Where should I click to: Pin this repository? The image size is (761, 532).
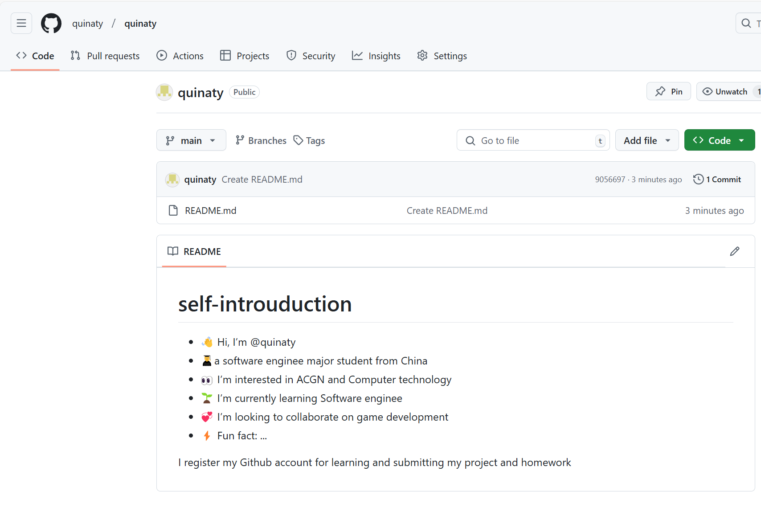pyautogui.click(x=668, y=91)
